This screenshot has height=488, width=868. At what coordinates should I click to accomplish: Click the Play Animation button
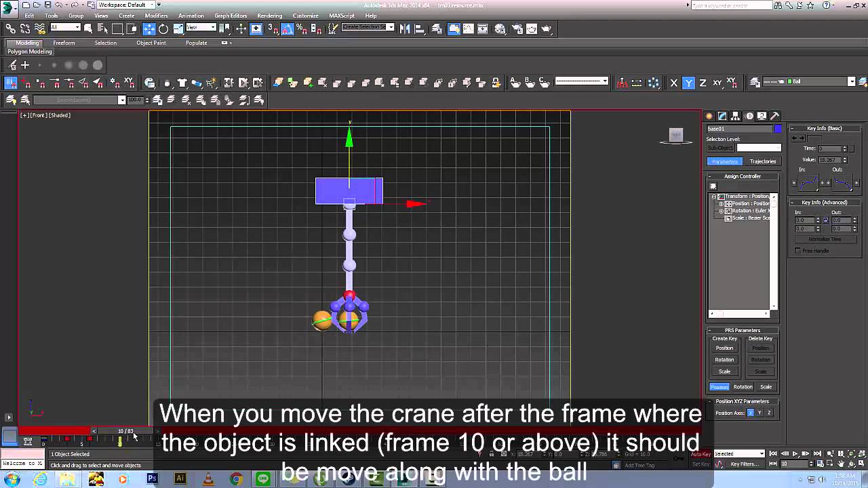[x=795, y=453]
